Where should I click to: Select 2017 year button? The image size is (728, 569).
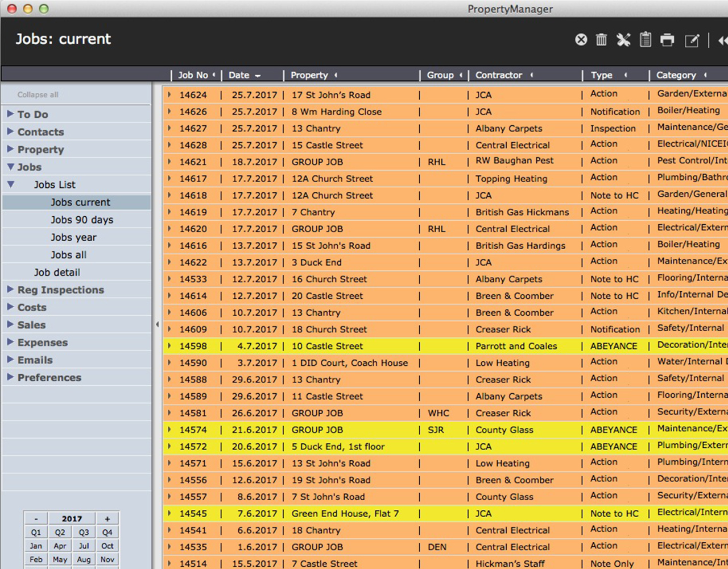pyautogui.click(x=72, y=518)
